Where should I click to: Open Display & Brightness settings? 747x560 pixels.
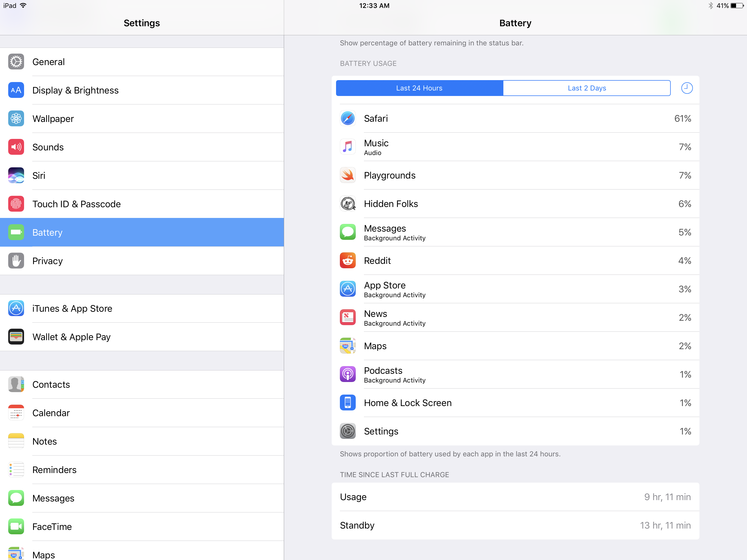(x=142, y=90)
